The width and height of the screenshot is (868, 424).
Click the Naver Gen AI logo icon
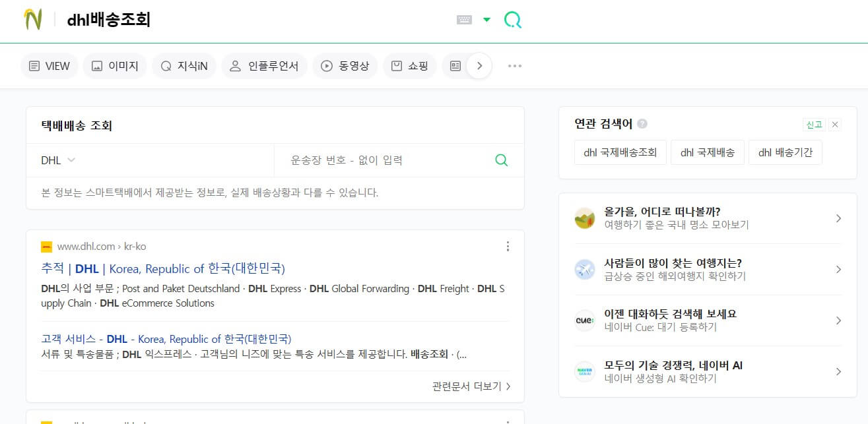coord(585,371)
